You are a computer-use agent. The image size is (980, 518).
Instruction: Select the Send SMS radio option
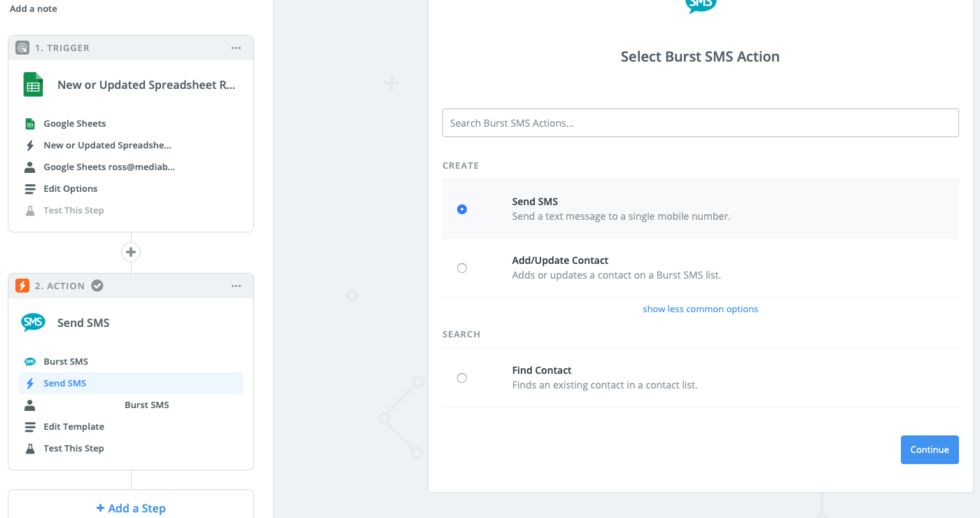[x=462, y=209]
